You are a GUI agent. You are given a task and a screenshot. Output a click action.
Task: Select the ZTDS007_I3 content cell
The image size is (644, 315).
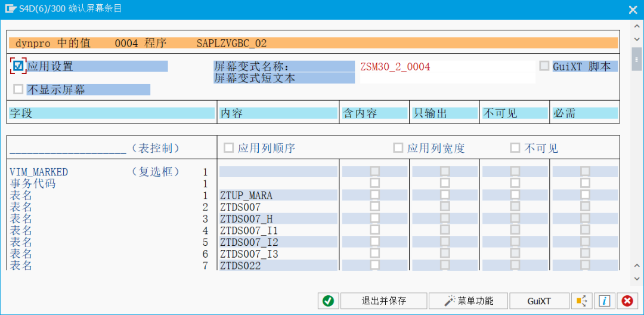click(x=278, y=254)
